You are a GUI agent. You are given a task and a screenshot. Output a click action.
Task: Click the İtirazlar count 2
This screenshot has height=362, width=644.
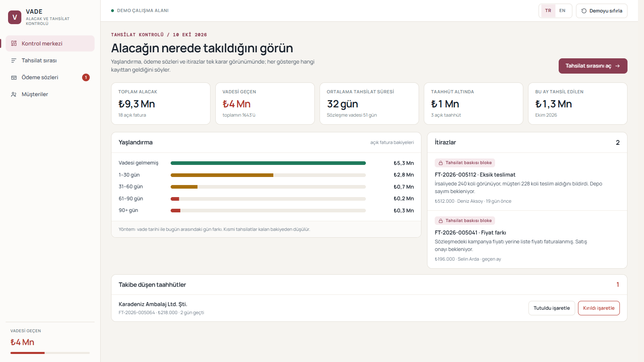point(618,142)
